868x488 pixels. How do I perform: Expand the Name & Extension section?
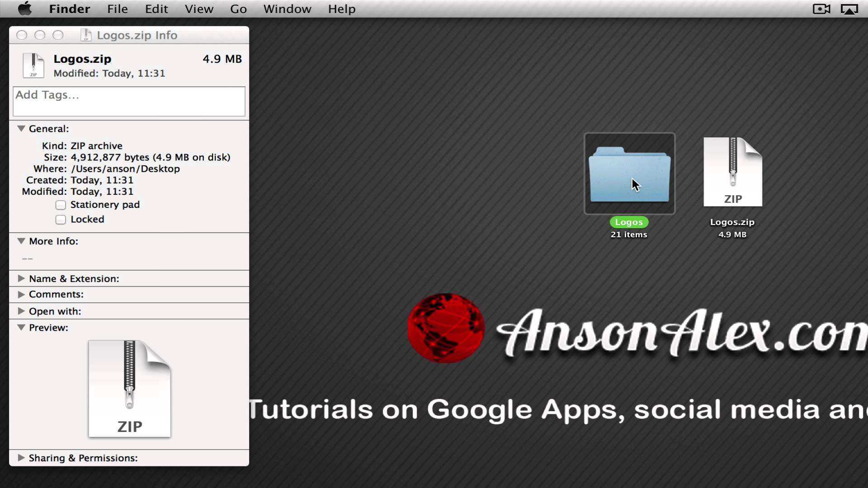(21, 279)
